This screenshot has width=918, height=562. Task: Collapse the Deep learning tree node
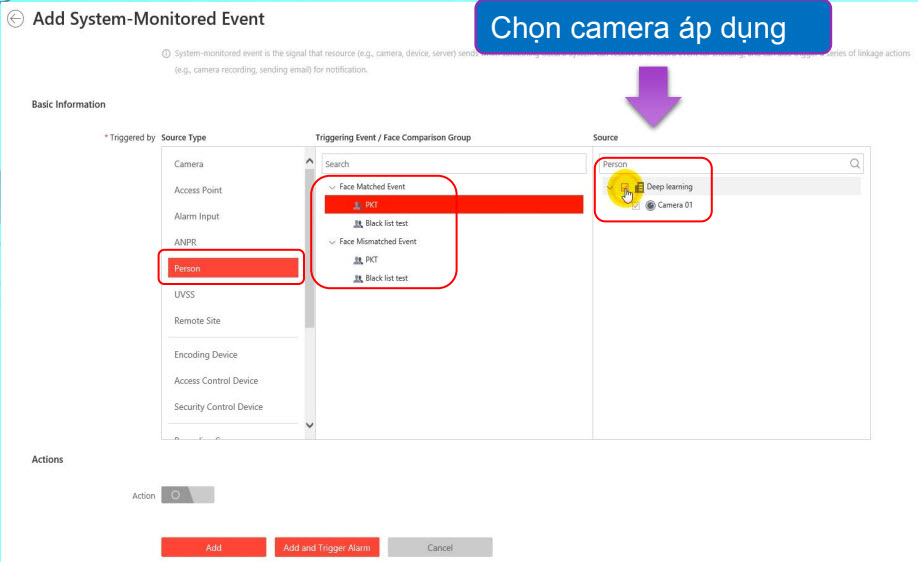click(x=610, y=187)
